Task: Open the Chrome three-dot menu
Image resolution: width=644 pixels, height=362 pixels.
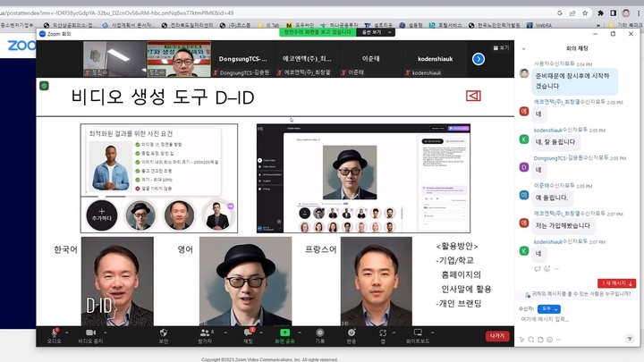Action: [x=639, y=13]
